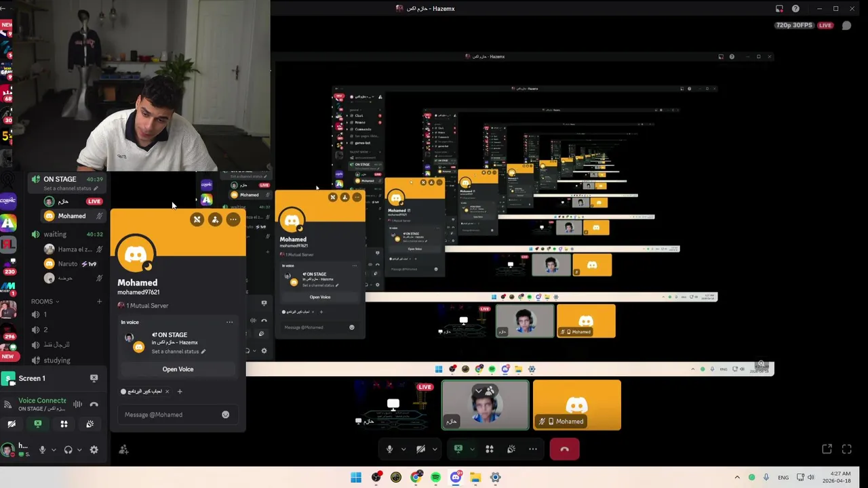Toggle microphone mute in call control bar
Screen dimensions: 868x488
389,449
